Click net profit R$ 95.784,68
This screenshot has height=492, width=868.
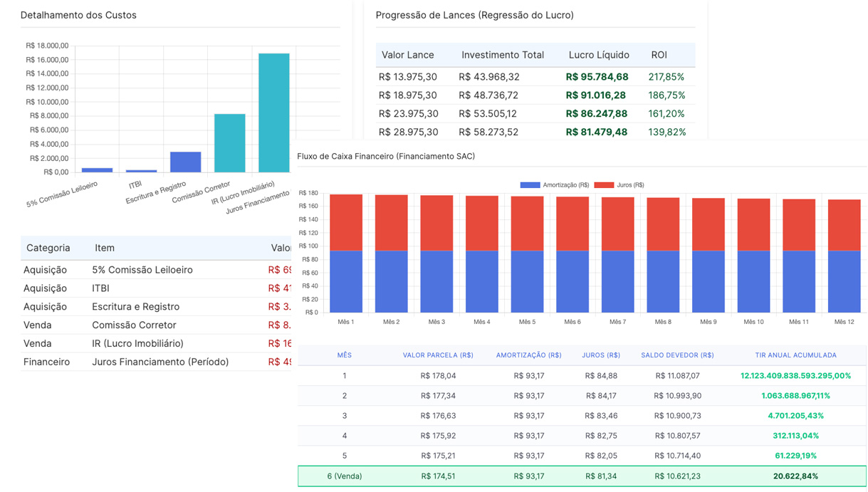point(597,77)
